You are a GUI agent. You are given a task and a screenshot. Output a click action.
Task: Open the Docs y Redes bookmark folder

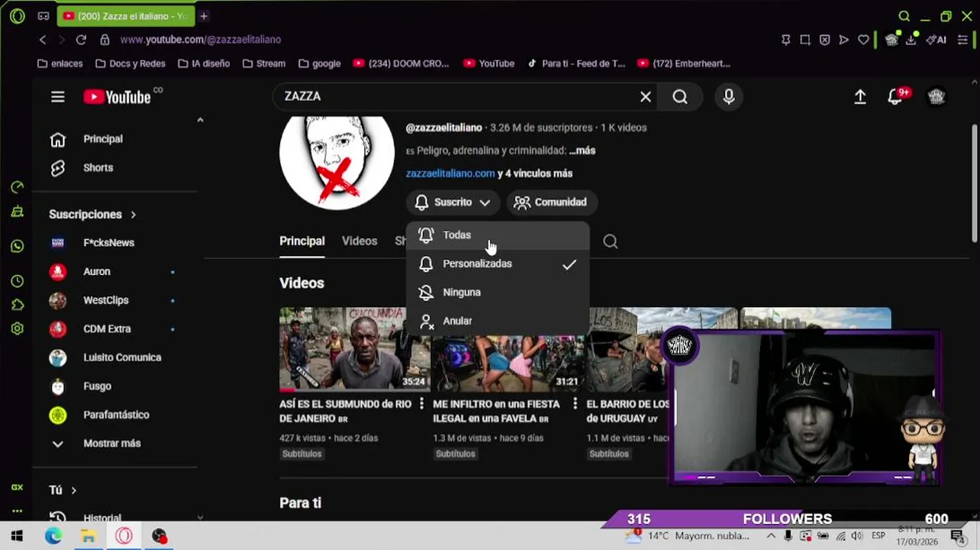click(130, 63)
